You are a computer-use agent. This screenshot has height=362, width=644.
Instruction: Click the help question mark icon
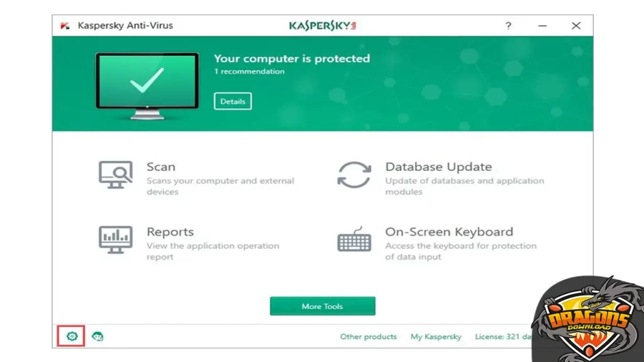coord(508,26)
